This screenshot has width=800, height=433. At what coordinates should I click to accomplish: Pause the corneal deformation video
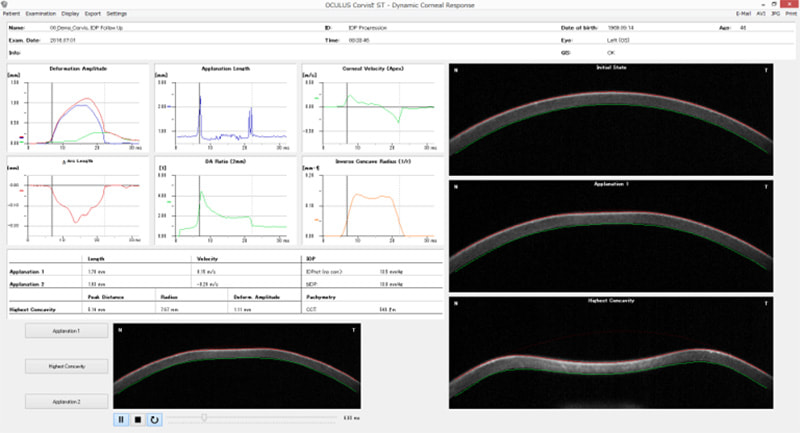coord(121,420)
